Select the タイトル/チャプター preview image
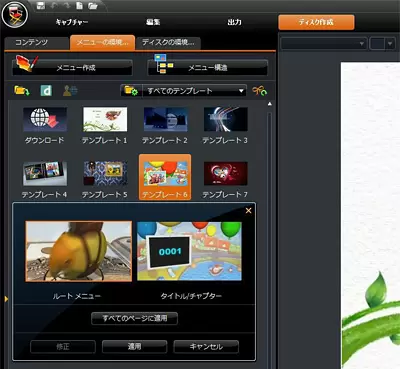Screen dimensions: 400x369 (x=189, y=251)
